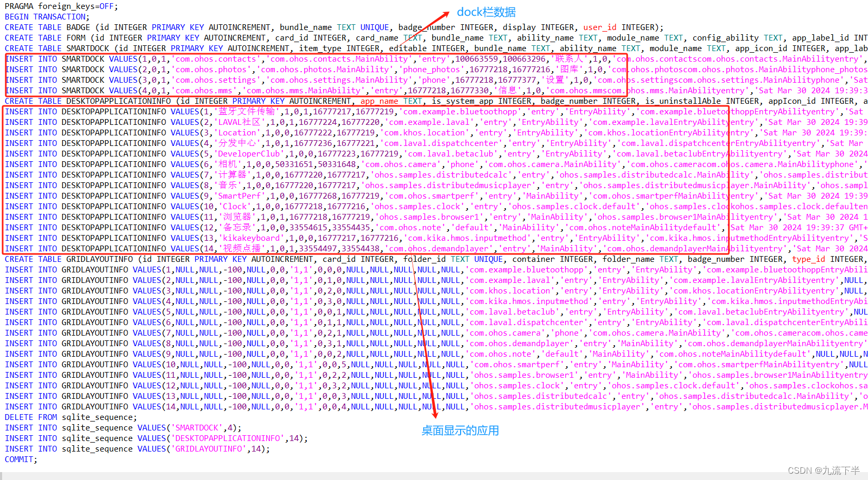Click the sqlite_sequence VALUES('DESKTOPAPPLICATIONINFO',14) line
Viewport: 868px width, 480px height.
tap(156, 438)
